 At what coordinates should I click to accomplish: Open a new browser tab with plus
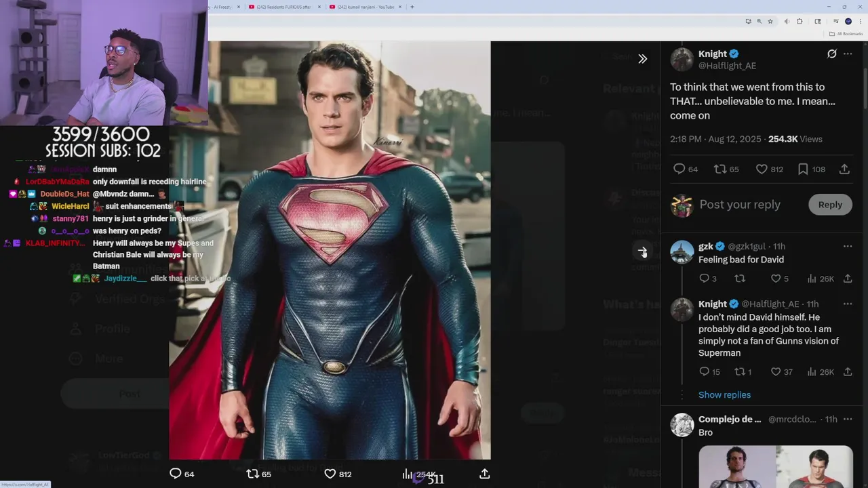coord(412,7)
